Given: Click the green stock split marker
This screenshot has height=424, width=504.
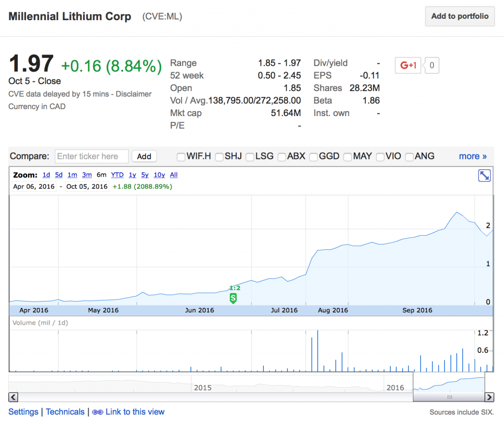Looking at the screenshot, I should tap(233, 298).
